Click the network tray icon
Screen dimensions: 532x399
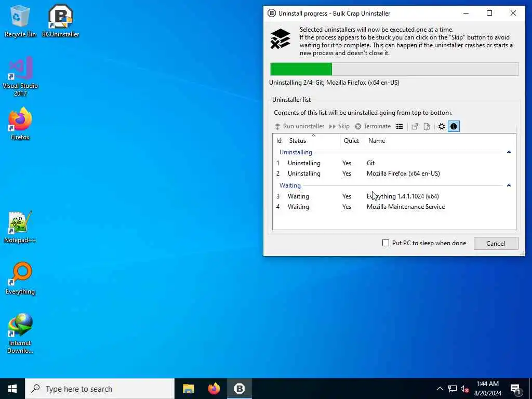click(x=453, y=389)
